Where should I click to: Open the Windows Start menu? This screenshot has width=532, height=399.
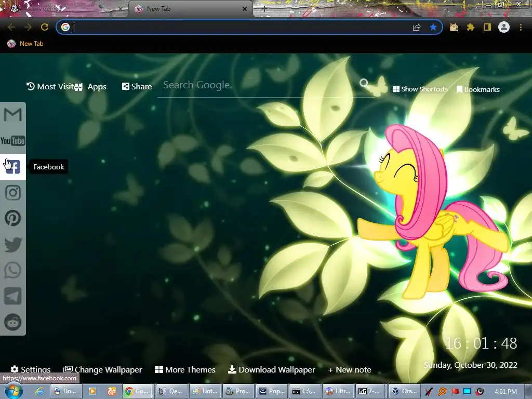[x=14, y=391]
